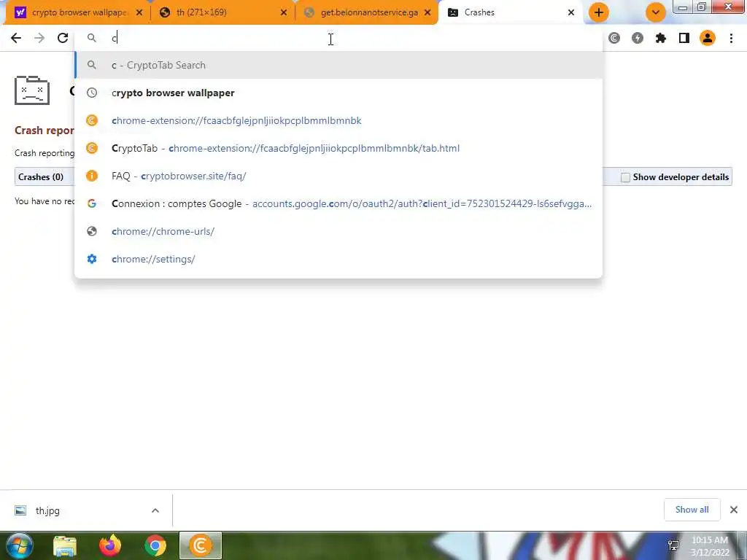
Task: Close the th (271×169) tab
Action: (x=284, y=12)
